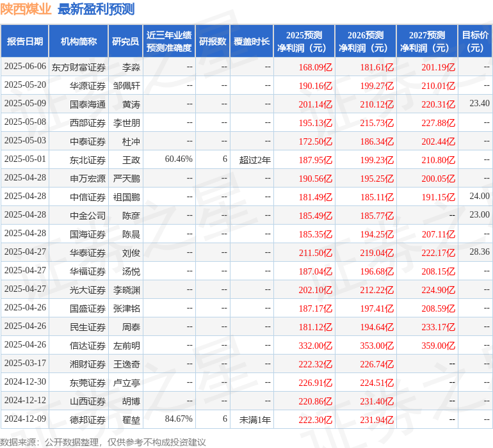Open the 东方财富证券 institution entry
The width and height of the screenshot is (493, 448).
pos(78,67)
